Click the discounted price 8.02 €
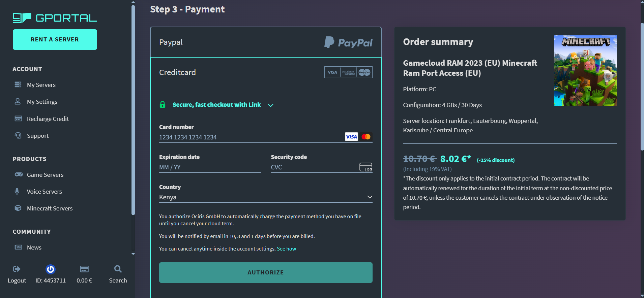The image size is (644, 298). pos(456,159)
